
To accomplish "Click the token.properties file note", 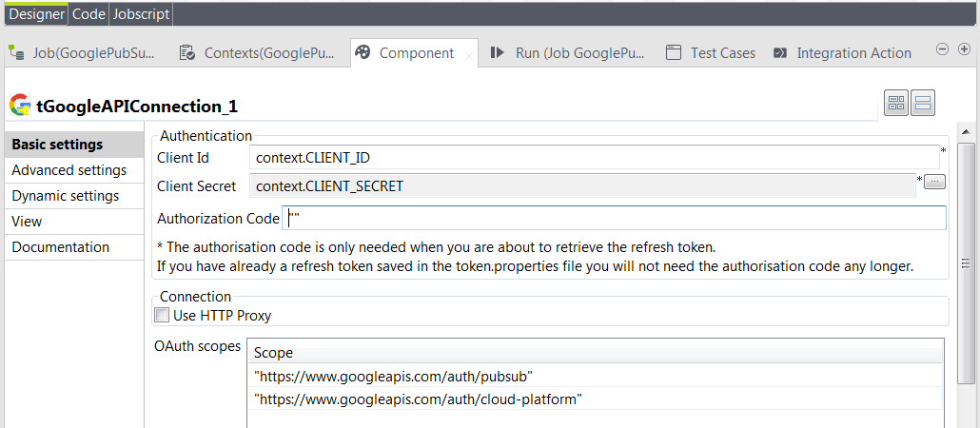I will (535, 267).
